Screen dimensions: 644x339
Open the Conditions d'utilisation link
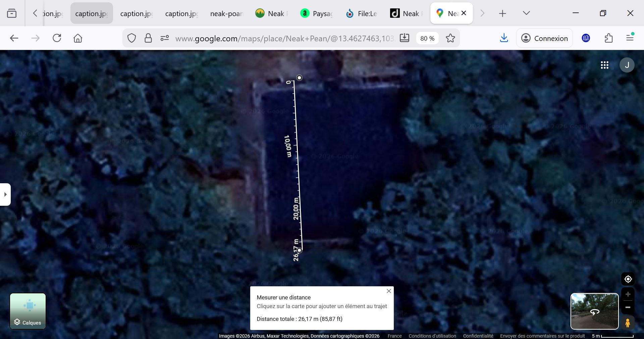click(x=432, y=336)
